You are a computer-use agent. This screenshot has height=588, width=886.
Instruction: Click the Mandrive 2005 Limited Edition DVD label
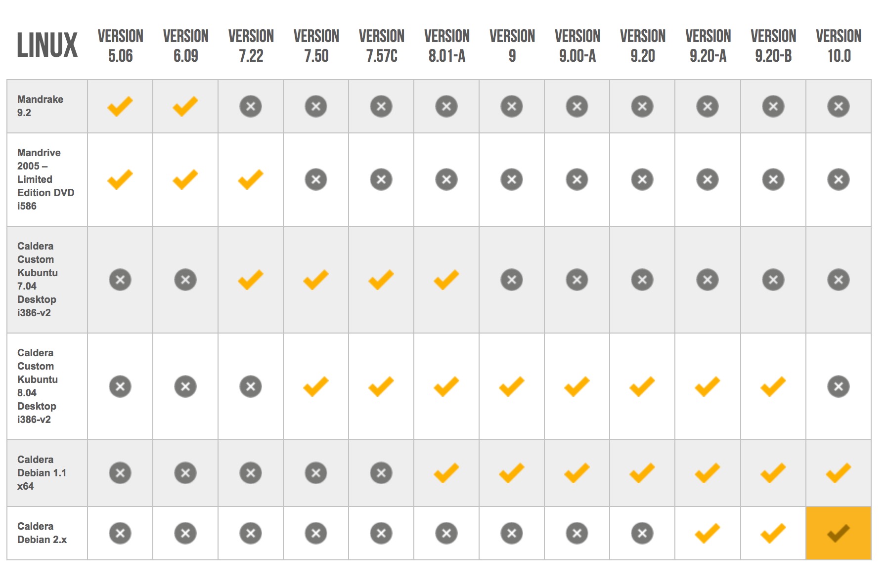point(45,179)
